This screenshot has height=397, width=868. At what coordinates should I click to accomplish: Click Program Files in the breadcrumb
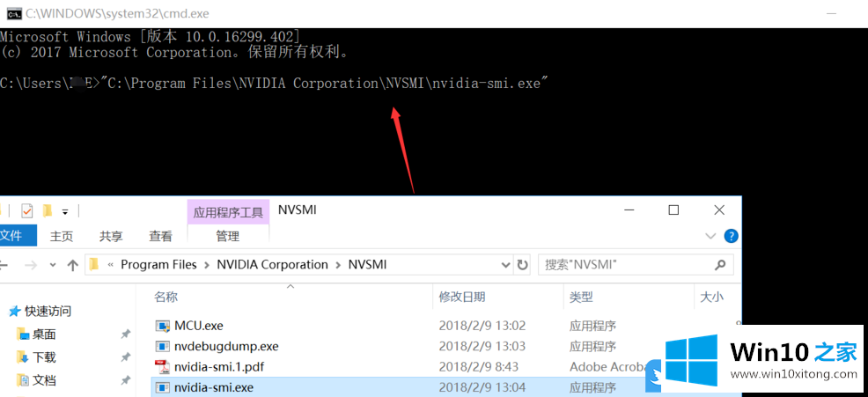(158, 265)
